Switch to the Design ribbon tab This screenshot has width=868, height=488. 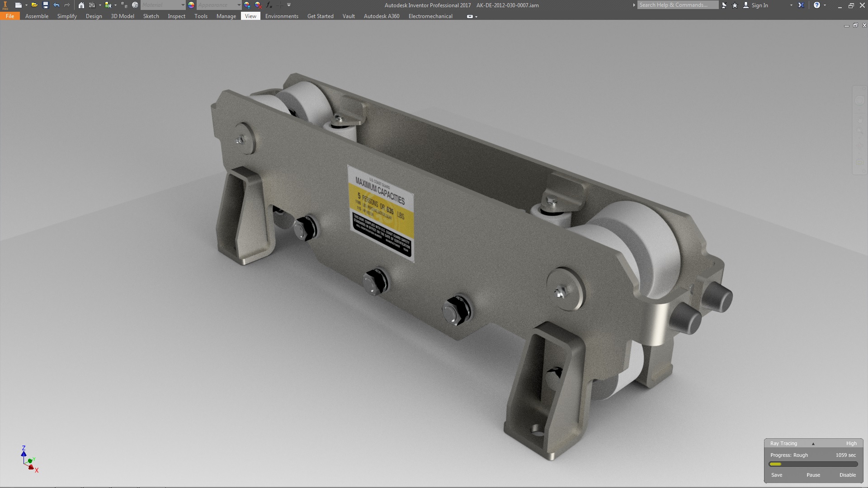point(94,16)
